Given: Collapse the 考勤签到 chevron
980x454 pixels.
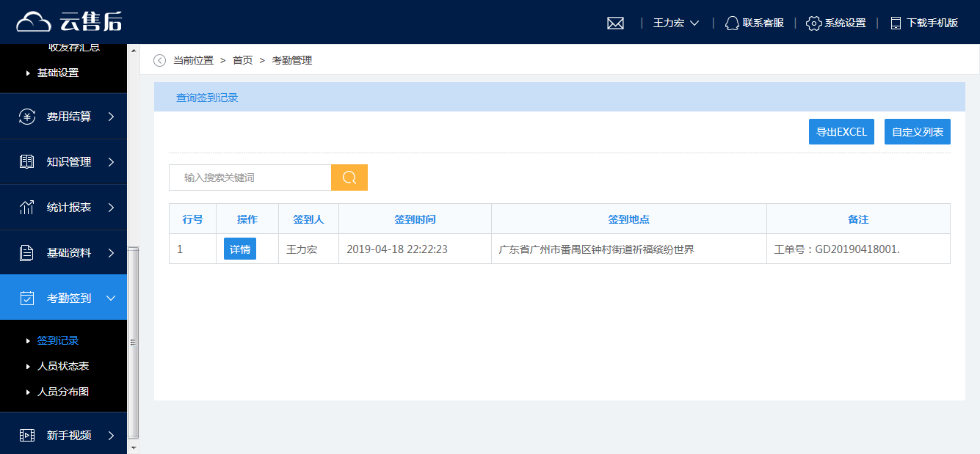Looking at the screenshot, I should click(x=111, y=298).
